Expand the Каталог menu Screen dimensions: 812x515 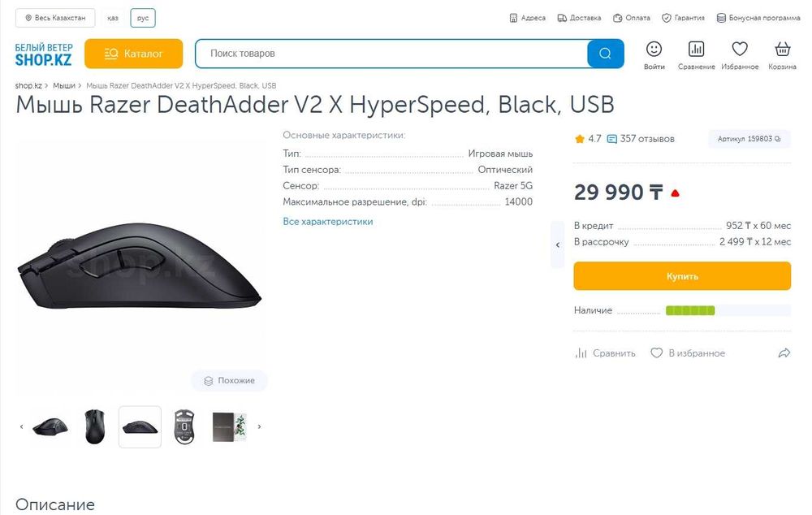click(133, 54)
